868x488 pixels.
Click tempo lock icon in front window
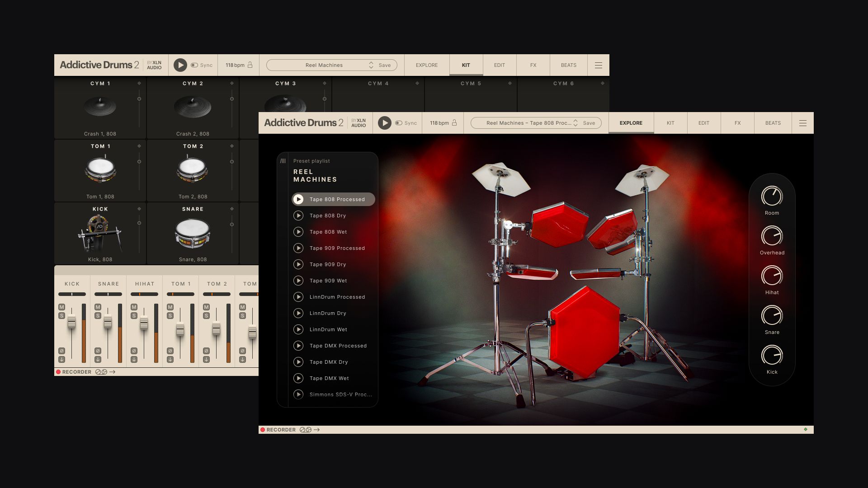coord(454,122)
